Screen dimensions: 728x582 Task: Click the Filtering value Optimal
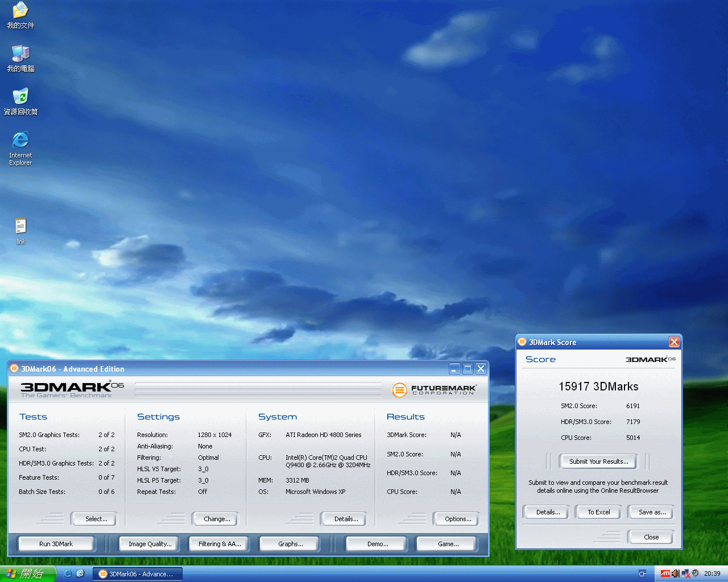[208, 458]
